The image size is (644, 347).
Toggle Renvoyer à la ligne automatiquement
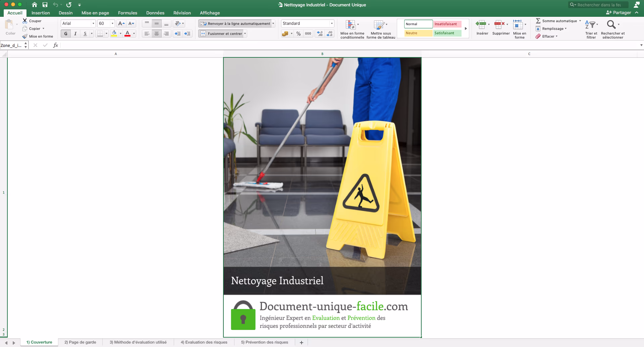[235, 23]
